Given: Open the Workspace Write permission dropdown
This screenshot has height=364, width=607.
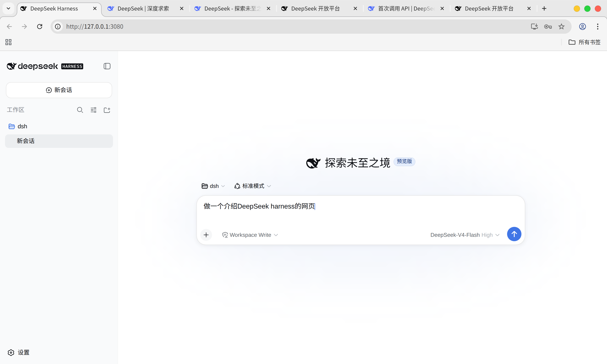Looking at the screenshot, I should 250,235.
